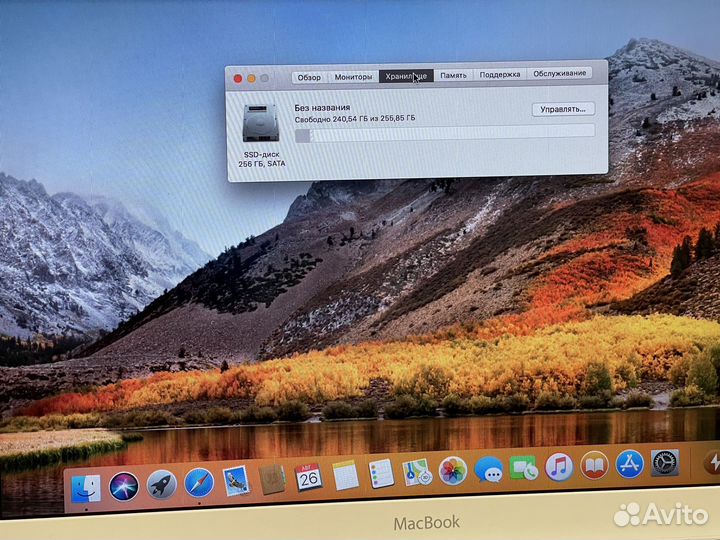The height and width of the screenshot is (540, 720).
Task: Close the system info window
Action: coord(238,79)
